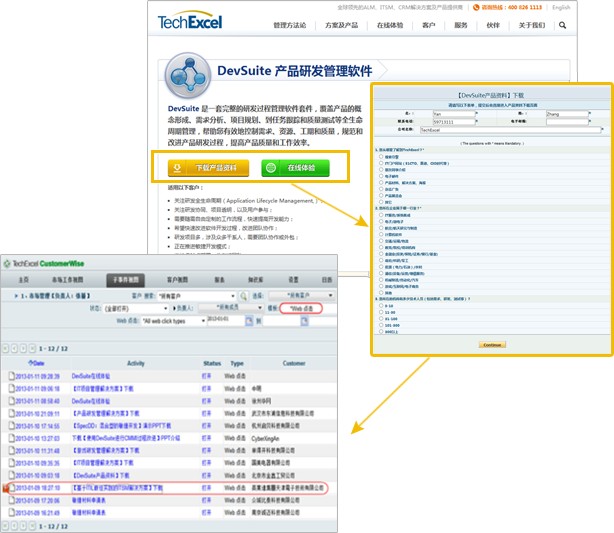Click the DevSuite round blue product logo
This screenshot has width=614, height=533.
pyautogui.click(x=188, y=76)
